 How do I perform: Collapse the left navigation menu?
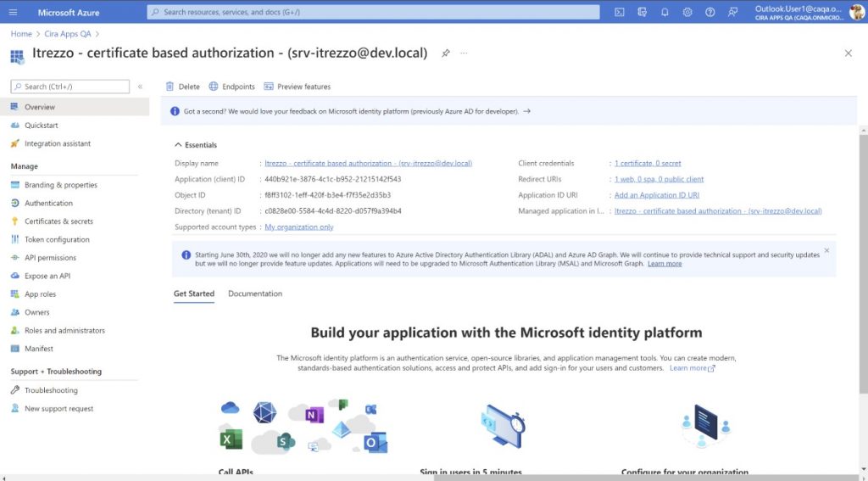click(140, 87)
